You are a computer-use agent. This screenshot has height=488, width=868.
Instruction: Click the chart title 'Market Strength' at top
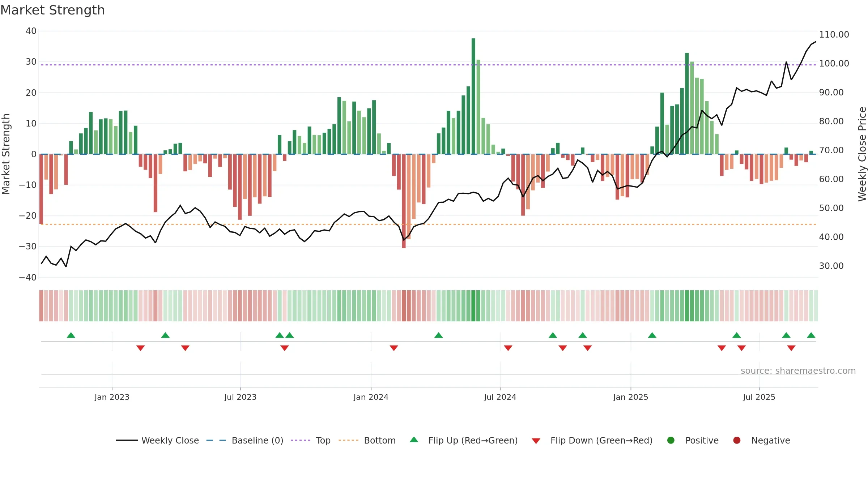click(53, 10)
